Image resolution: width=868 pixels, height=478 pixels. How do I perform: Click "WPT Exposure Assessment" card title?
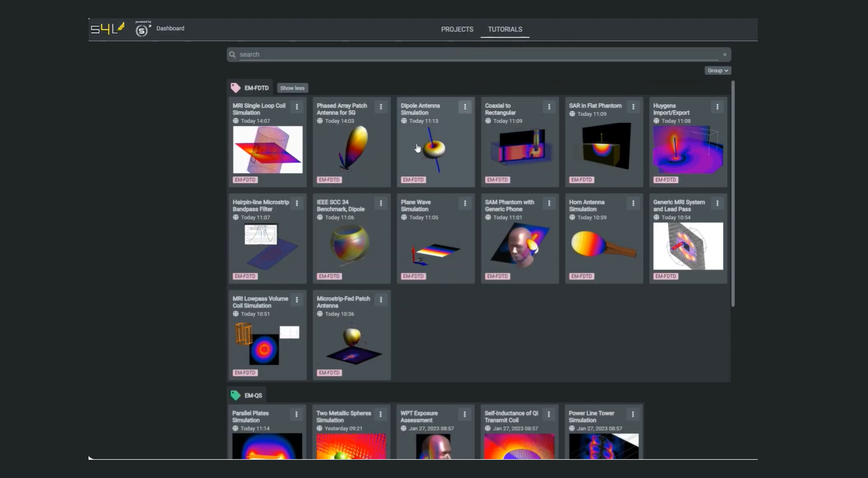419,417
